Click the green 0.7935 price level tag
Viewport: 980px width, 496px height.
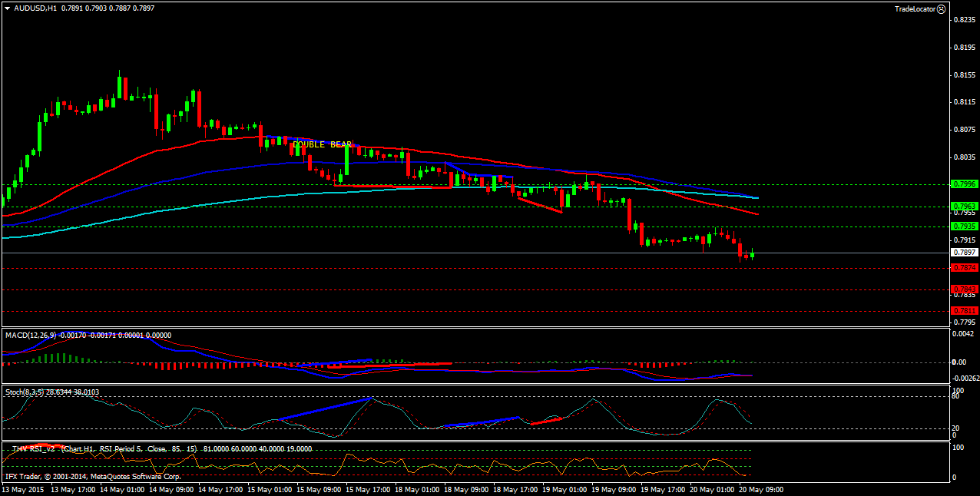(x=964, y=227)
